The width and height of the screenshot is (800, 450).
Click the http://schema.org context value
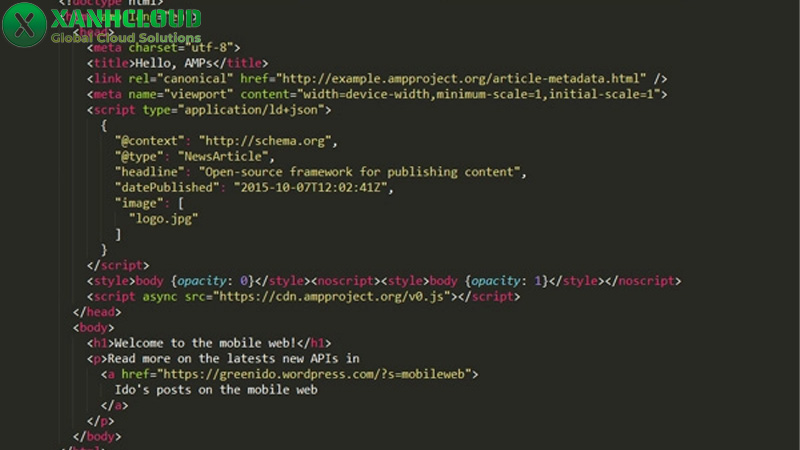coord(265,141)
